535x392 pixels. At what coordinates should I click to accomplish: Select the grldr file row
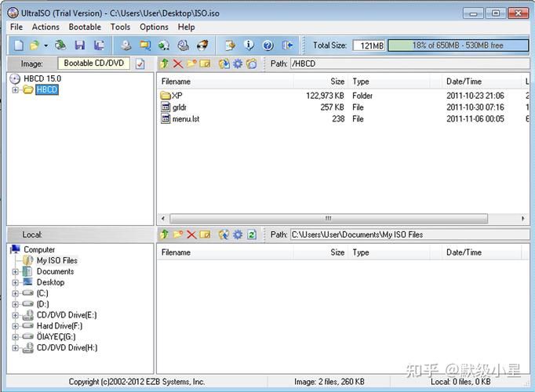click(x=344, y=107)
